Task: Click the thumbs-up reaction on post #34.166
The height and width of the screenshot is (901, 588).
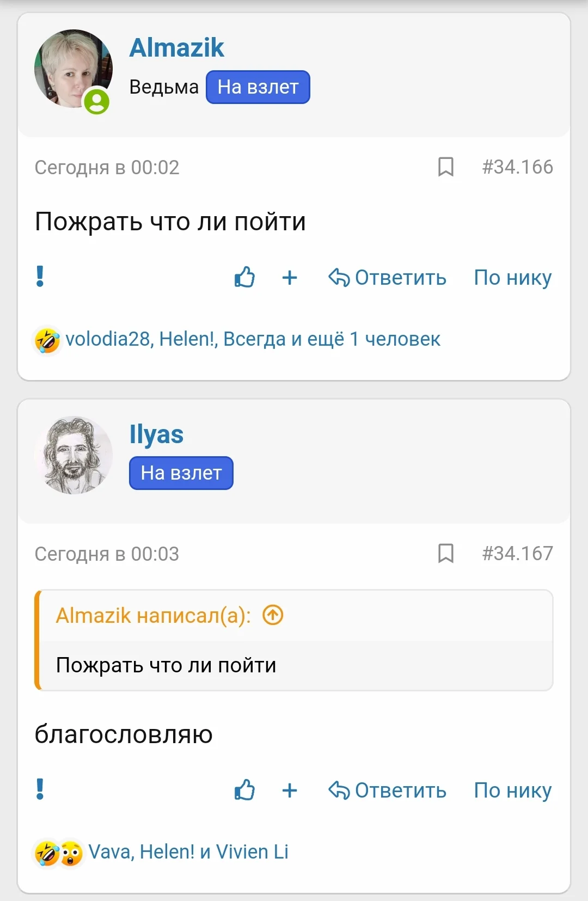Action: (244, 278)
